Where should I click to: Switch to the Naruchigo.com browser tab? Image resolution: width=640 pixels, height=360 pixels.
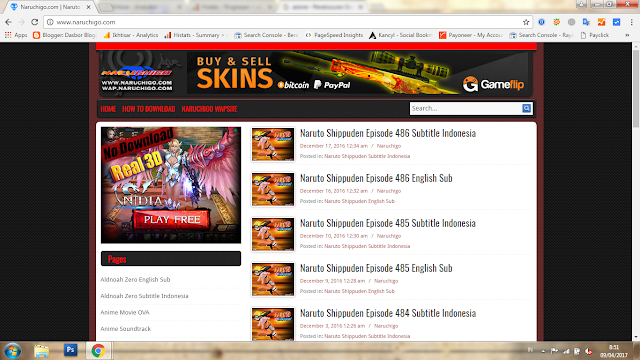(x=49, y=7)
